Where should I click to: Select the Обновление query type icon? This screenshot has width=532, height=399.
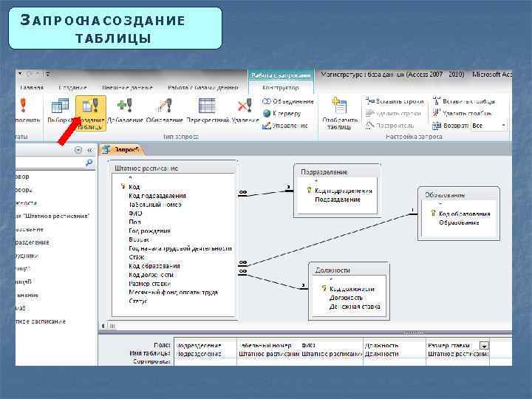(x=164, y=106)
